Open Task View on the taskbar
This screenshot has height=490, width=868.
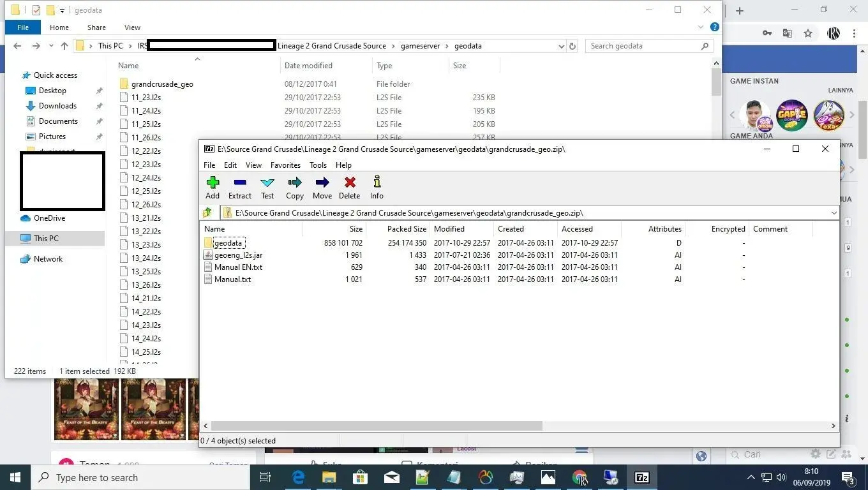[x=266, y=477]
